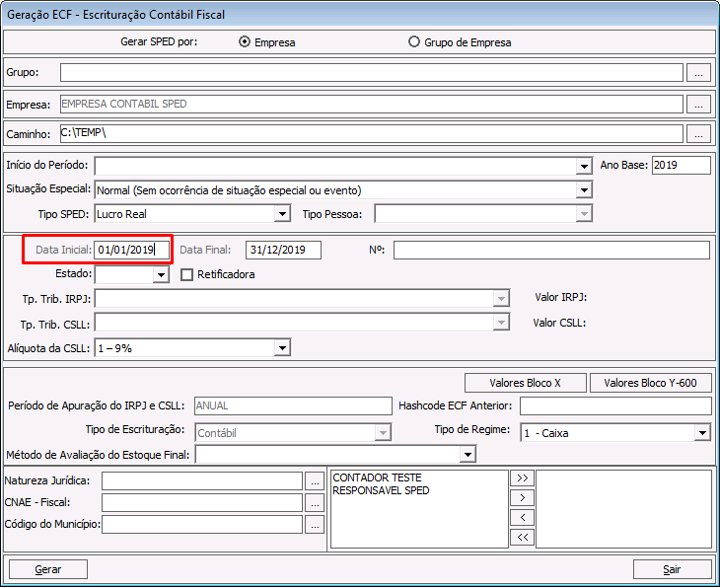Select CONTADOR TESTE in the list
Viewport: 720px width, 588px height.
coord(377,478)
